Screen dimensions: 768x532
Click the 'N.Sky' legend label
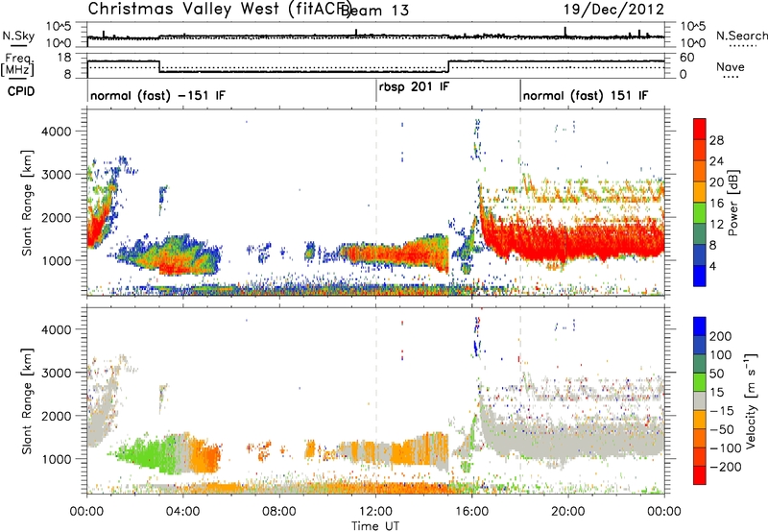[x=18, y=36]
